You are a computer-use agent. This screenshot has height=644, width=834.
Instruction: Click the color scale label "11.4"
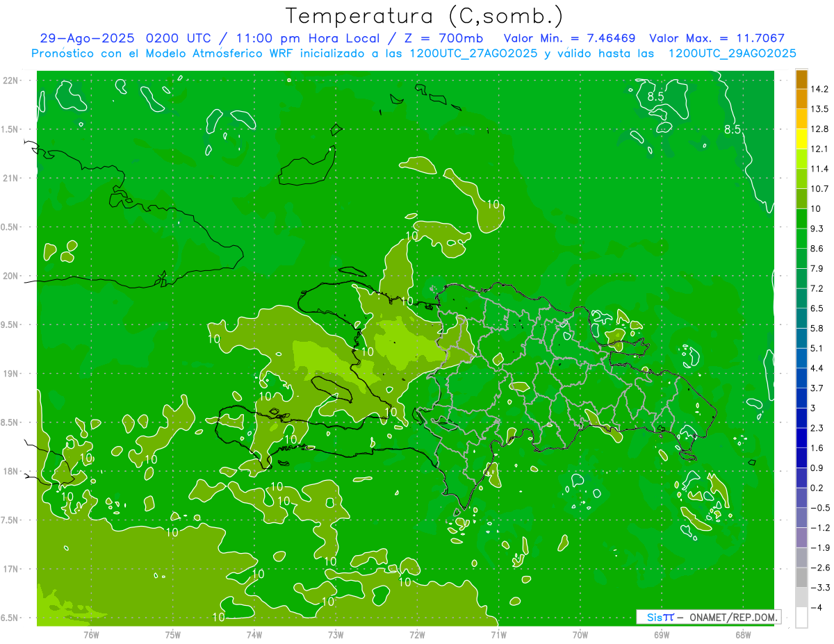tap(819, 169)
